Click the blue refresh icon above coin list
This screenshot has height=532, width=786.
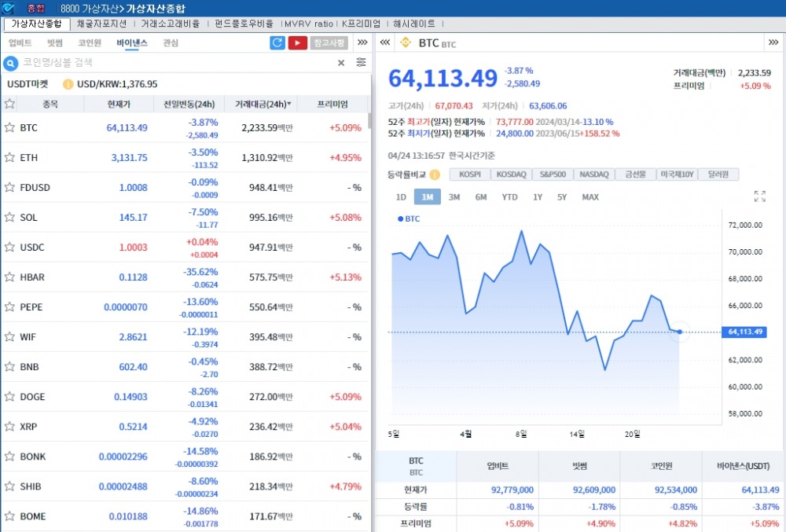277,43
